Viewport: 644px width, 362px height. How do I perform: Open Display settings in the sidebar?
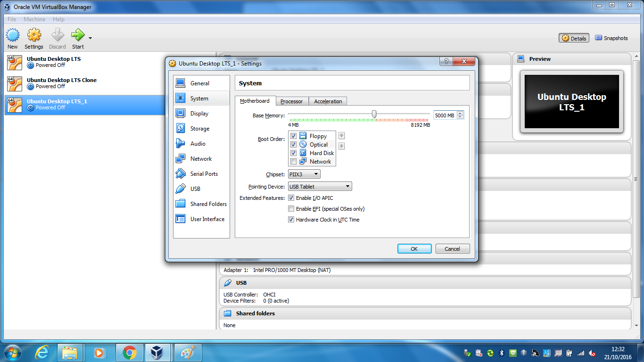point(199,114)
